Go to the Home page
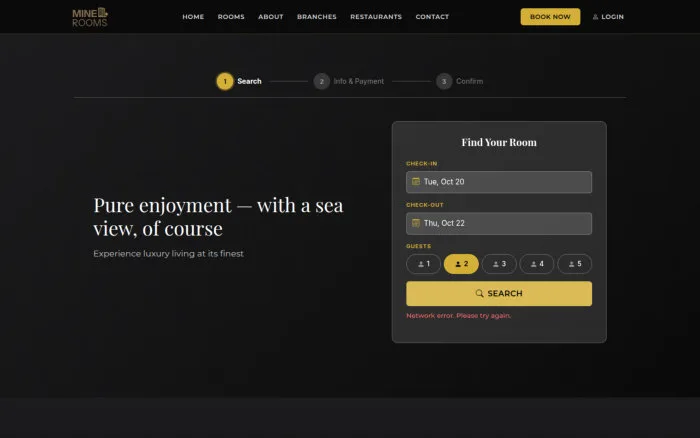This screenshot has width=700, height=438. coord(193,17)
